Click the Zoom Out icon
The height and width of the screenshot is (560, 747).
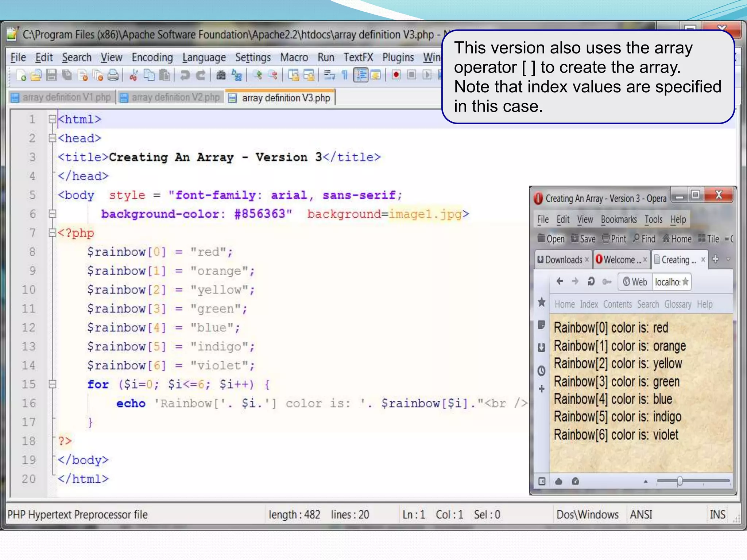[273, 75]
